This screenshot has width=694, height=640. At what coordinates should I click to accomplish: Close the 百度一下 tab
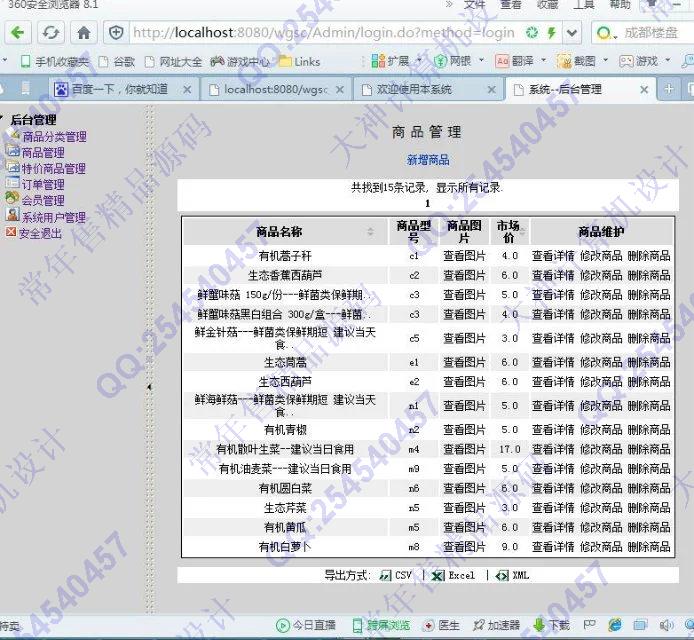(x=187, y=89)
